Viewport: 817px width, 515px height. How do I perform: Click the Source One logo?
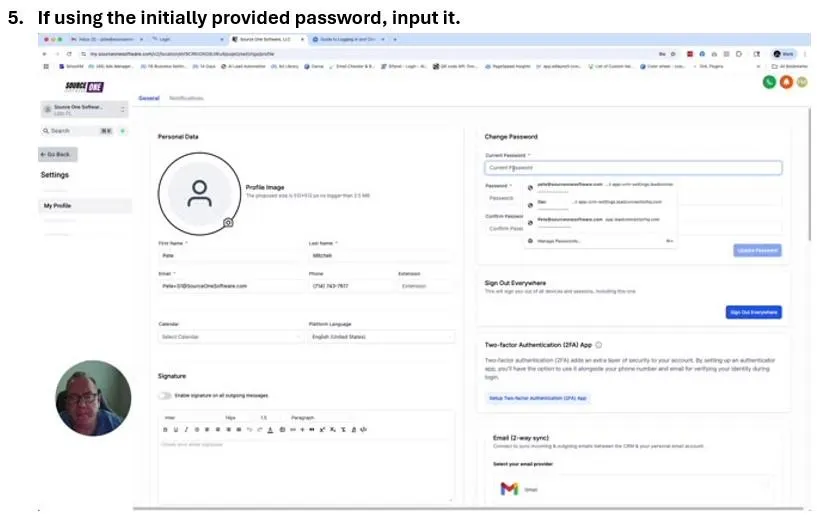[84, 87]
